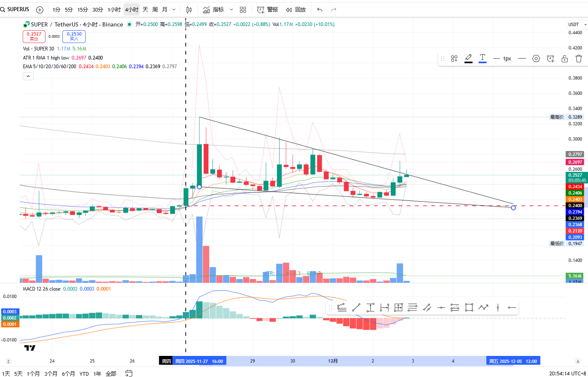Select date and price range tool
The image size is (588, 377).
pos(399,307)
